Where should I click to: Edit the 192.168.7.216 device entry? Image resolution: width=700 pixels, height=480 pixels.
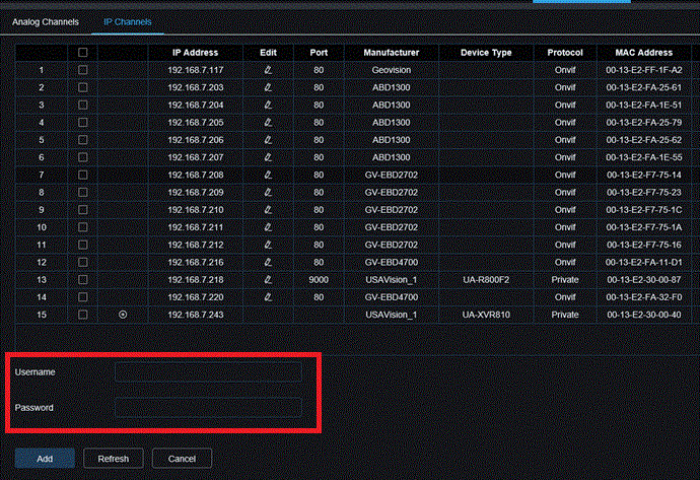click(268, 262)
